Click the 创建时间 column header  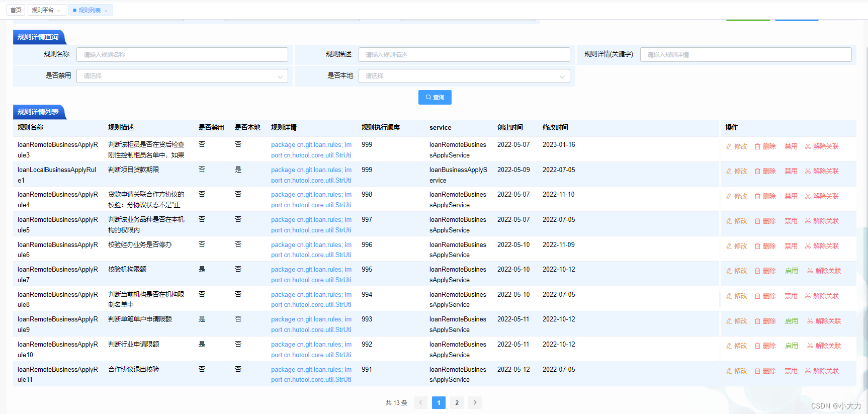click(510, 127)
